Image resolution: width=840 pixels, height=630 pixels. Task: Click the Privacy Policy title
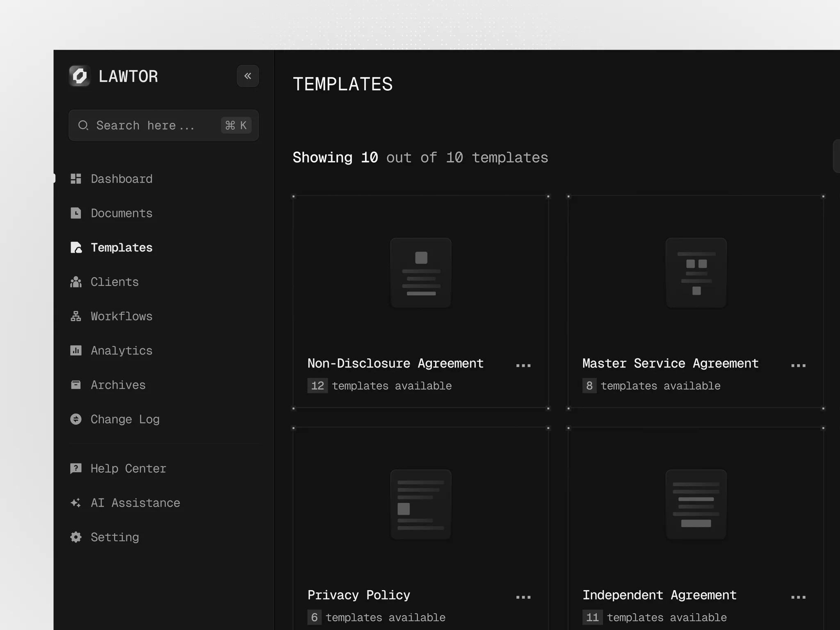[359, 595]
